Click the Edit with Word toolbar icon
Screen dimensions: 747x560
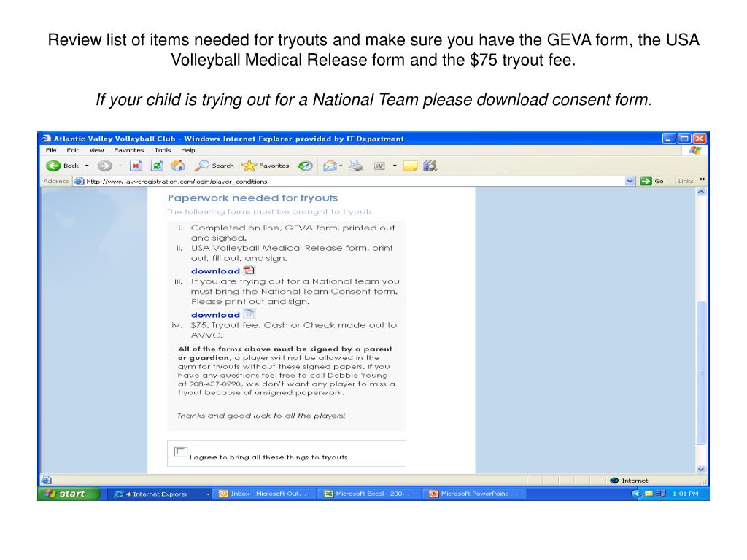coord(379,166)
